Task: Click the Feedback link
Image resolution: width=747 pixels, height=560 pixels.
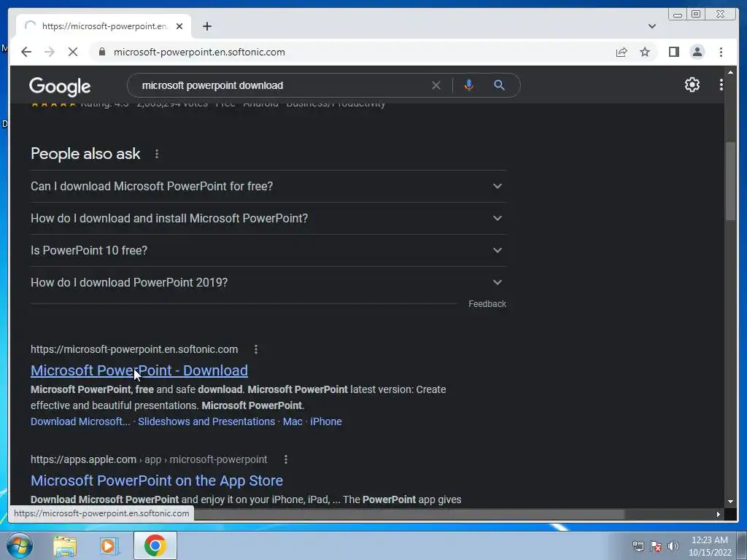Action: click(x=487, y=304)
